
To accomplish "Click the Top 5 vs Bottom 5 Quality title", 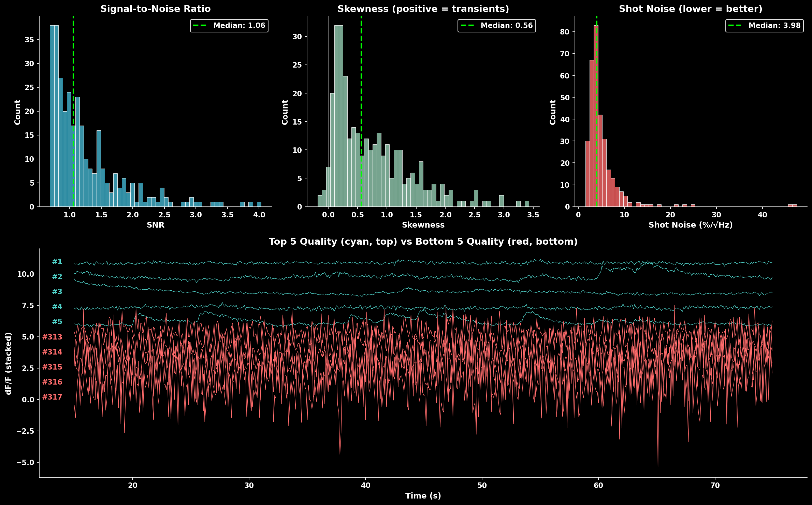I will [423, 242].
